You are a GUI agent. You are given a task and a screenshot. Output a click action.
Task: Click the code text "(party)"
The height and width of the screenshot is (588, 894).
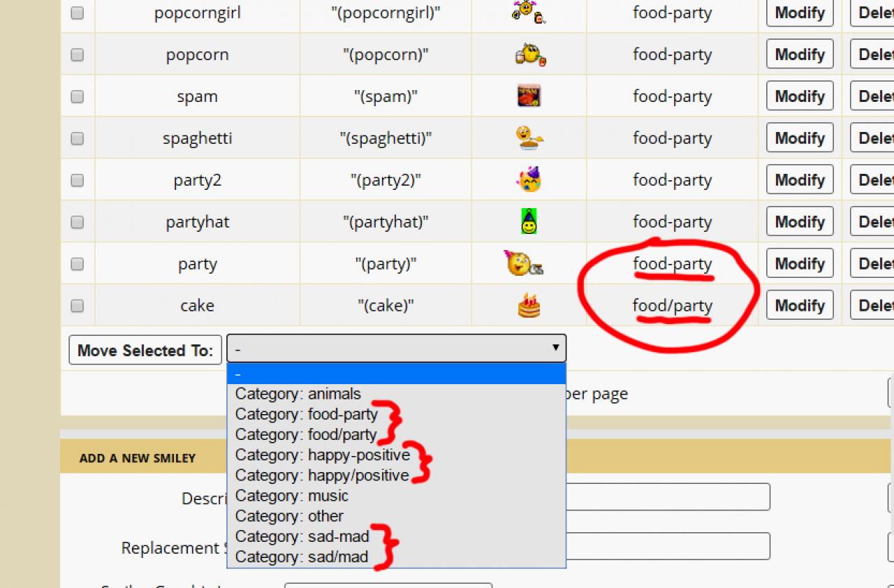386,264
